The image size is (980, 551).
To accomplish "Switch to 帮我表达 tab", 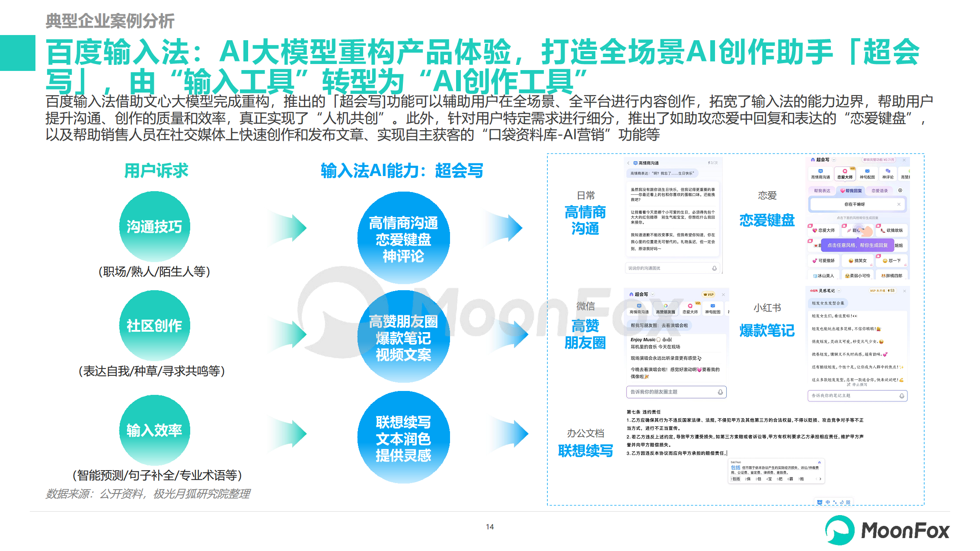I will tap(822, 190).
